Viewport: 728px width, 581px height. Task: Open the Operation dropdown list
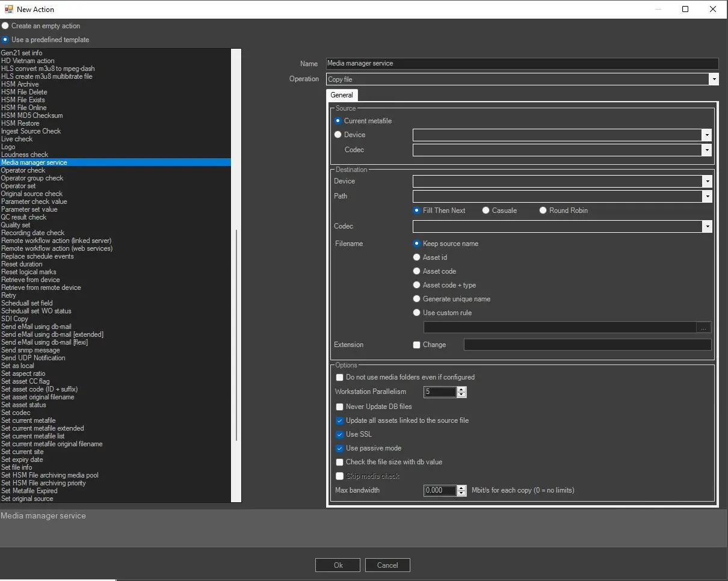[714, 79]
